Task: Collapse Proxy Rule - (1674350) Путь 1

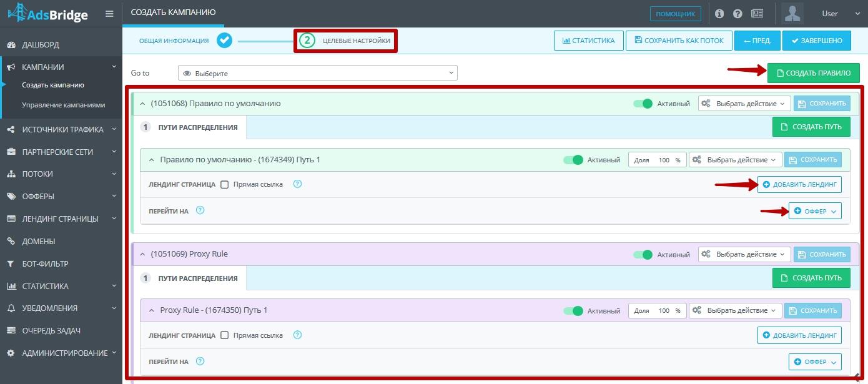Action: coord(151,310)
